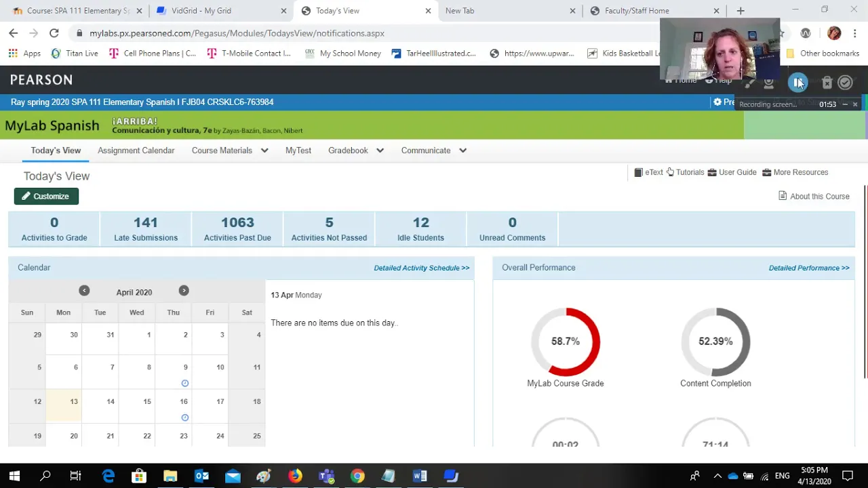
Task: View 5 Activities Not Passed
Action: 329,229
